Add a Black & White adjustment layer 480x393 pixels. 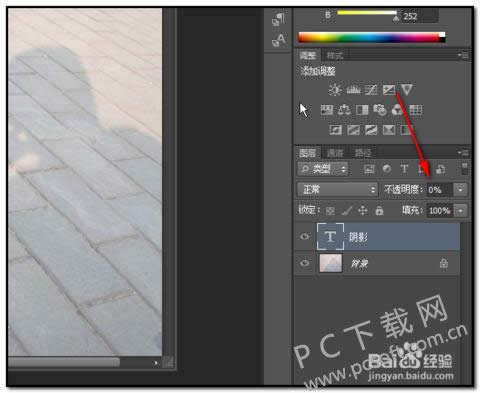coord(362,110)
